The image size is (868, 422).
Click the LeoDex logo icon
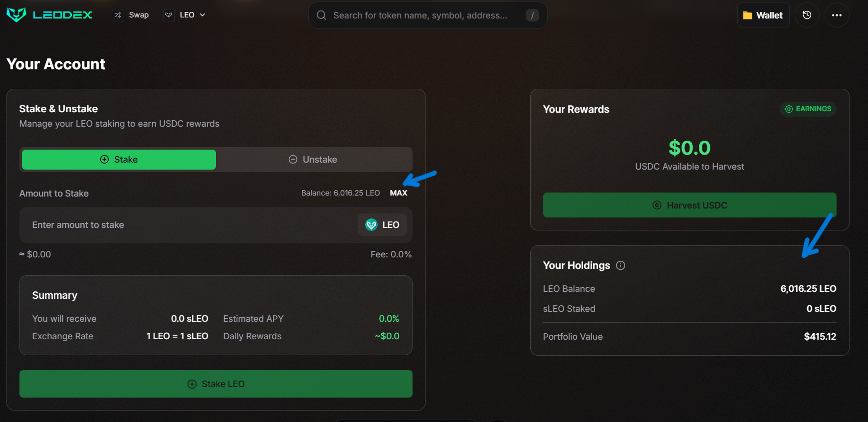(x=16, y=15)
